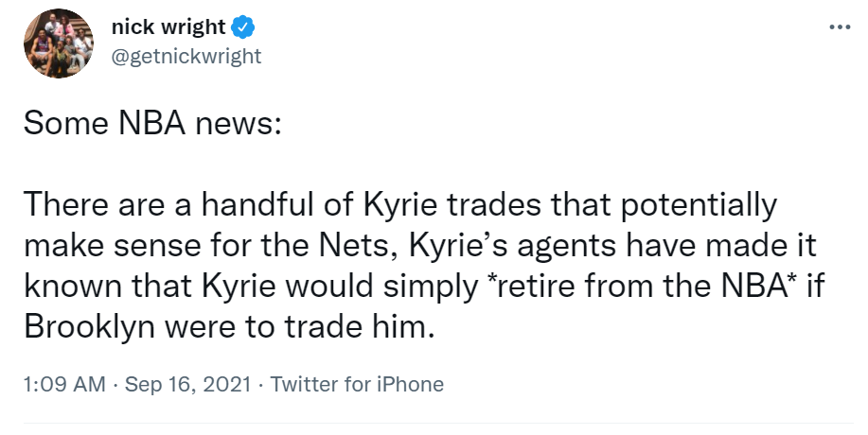This screenshot has width=868, height=435.
Task: Click the word "simply" in the tweet
Action: click(431, 287)
